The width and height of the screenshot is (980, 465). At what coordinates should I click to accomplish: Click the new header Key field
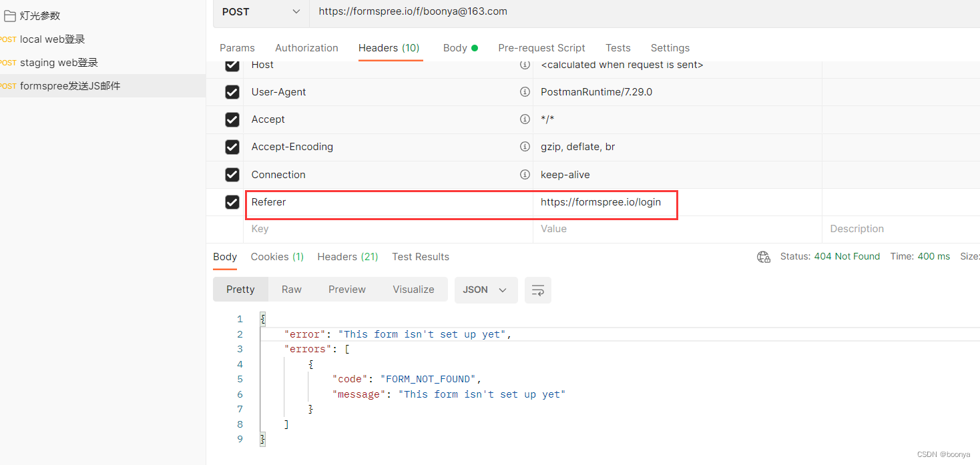pyautogui.click(x=388, y=229)
